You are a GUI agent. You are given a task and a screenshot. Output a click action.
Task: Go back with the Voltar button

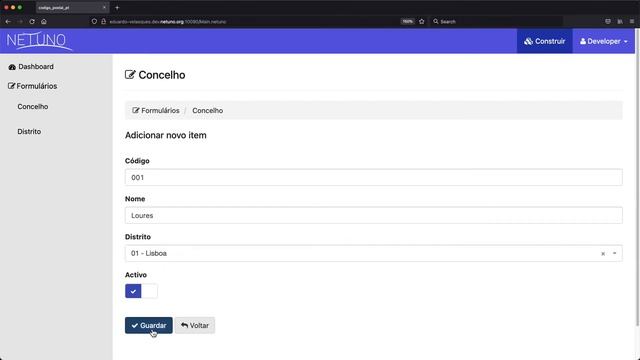click(195, 325)
